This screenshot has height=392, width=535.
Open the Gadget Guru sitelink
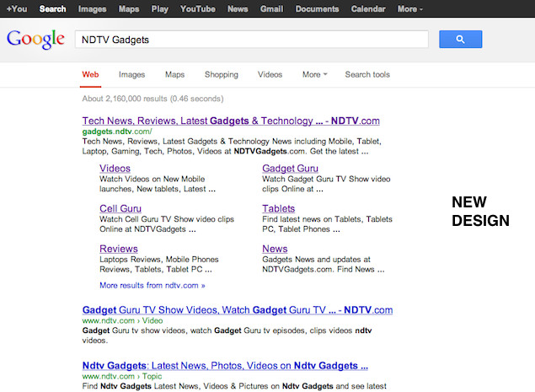coord(290,169)
